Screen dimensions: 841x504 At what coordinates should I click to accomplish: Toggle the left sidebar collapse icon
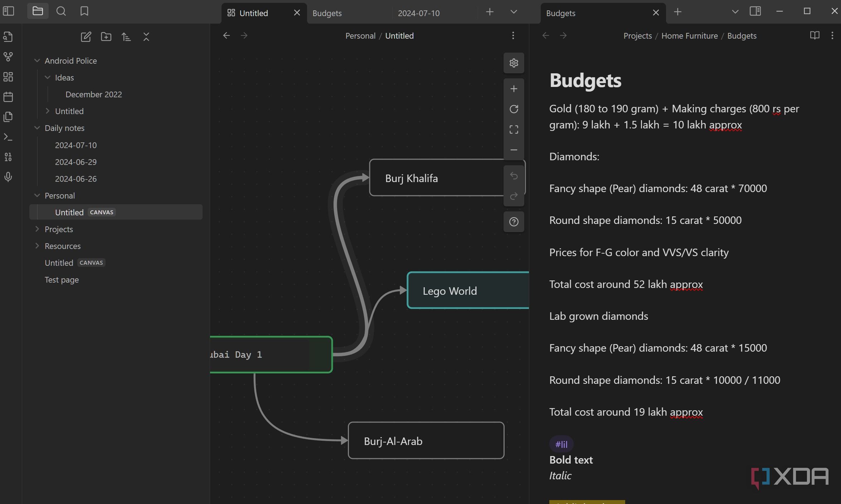(8, 11)
